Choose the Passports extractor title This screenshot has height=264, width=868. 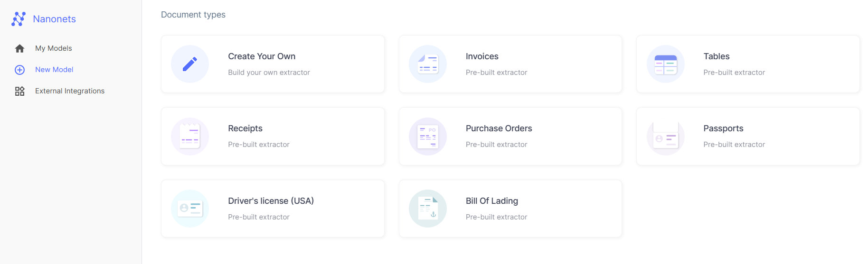724,128
